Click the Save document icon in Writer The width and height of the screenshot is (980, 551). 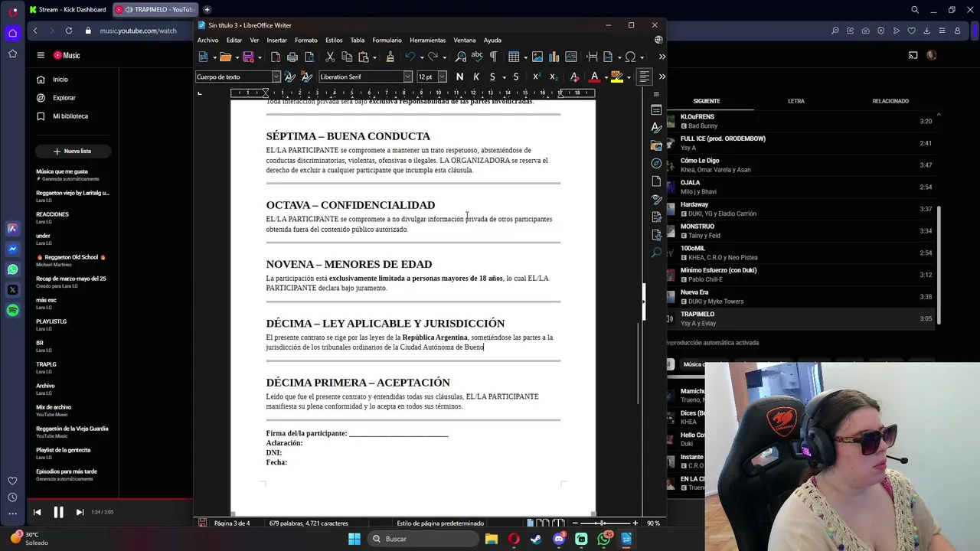point(248,57)
